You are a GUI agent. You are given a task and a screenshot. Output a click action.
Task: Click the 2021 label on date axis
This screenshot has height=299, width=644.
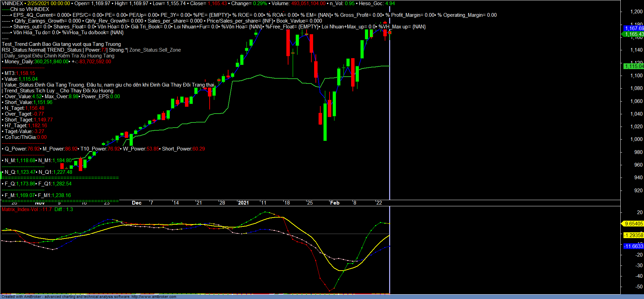click(x=243, y=203)
